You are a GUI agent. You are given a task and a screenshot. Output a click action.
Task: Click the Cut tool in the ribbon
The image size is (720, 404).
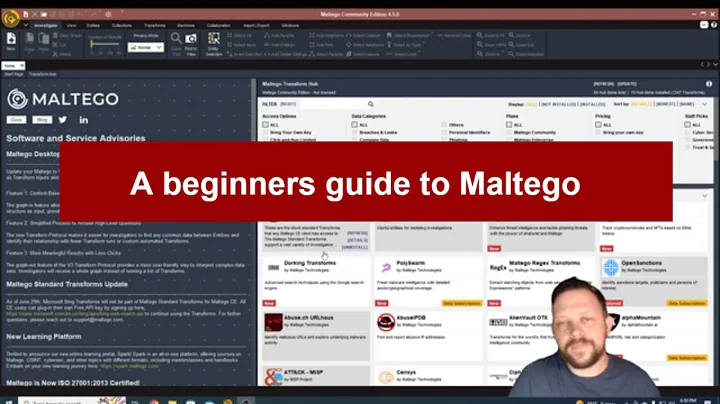[x=60, y=45]
